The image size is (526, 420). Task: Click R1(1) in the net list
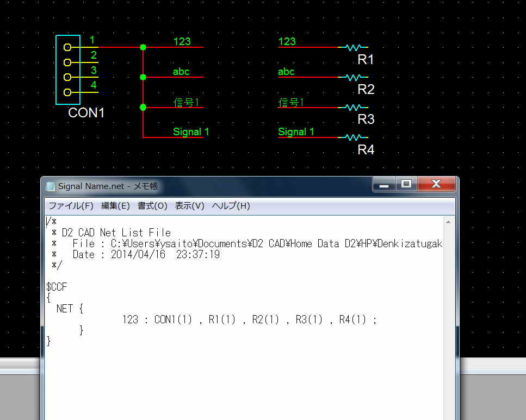222,319
